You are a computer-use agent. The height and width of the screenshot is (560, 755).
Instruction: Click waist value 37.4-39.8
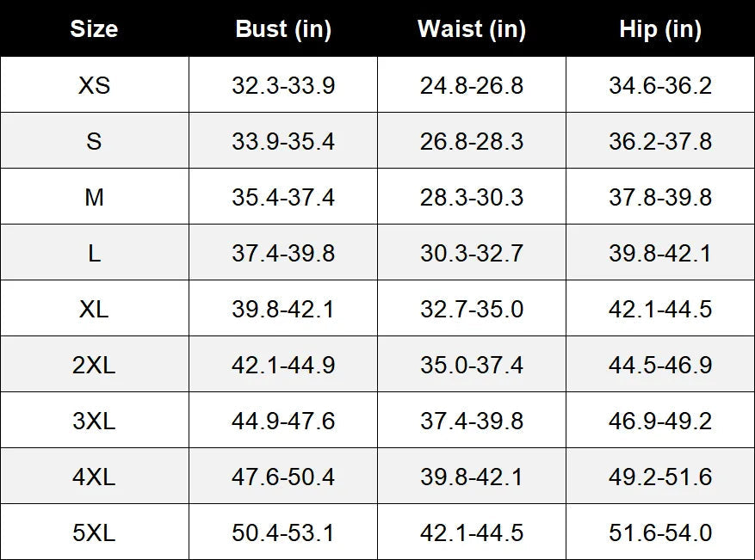pyautogui.click(x=472, y=421)
